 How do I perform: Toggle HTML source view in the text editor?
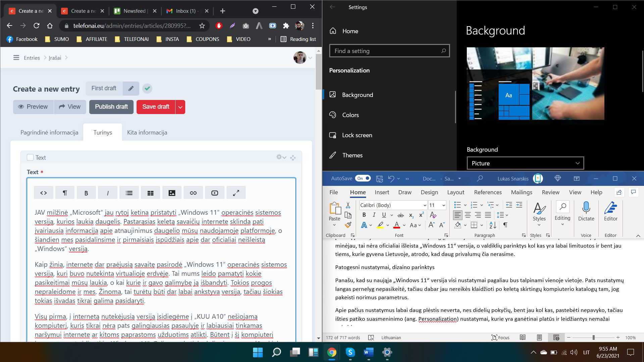coord(44,193)
